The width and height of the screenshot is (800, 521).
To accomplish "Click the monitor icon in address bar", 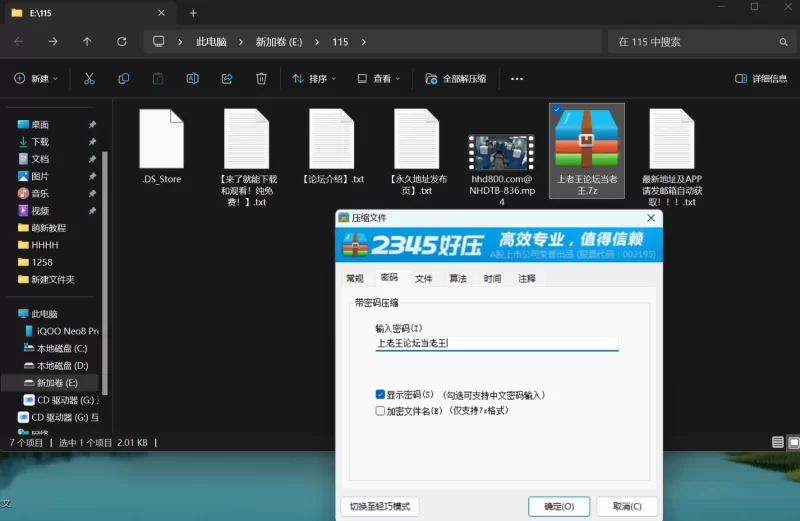I will coord(159,41).
